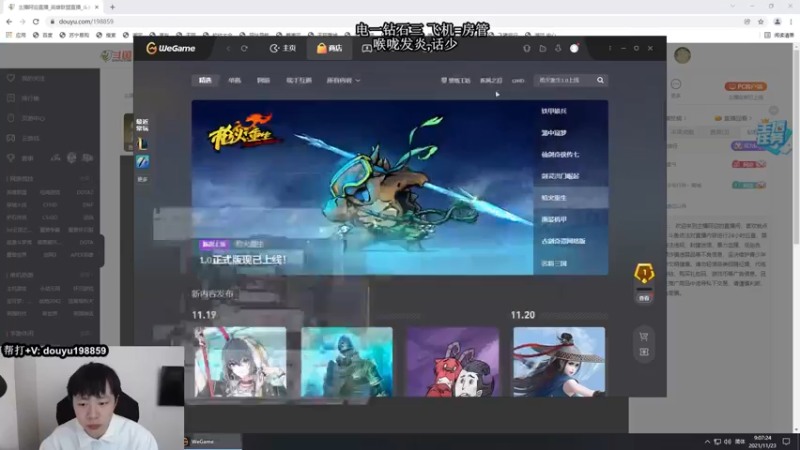Click the shield icon in the WeGame header

(527, 48)
